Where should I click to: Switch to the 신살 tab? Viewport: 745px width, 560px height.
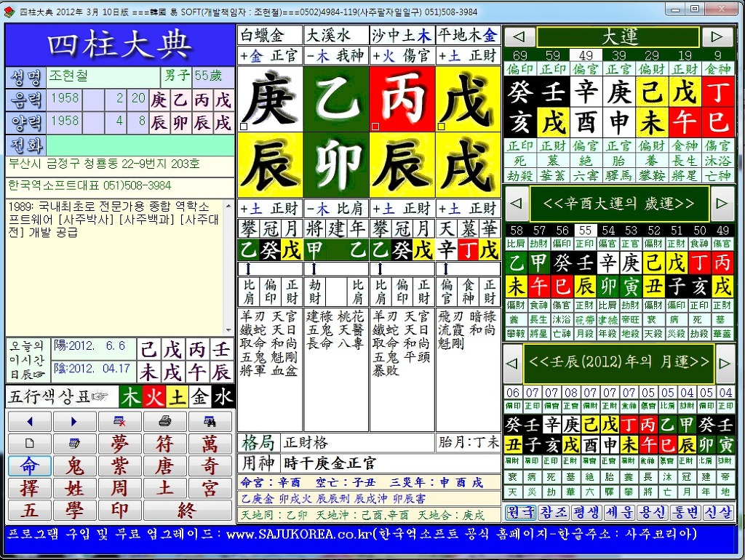tap(718, 512)
